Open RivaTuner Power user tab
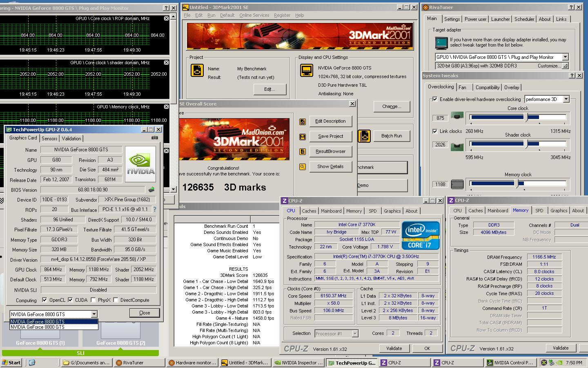Viewport: 588px width, 368px height. (475, 19)
